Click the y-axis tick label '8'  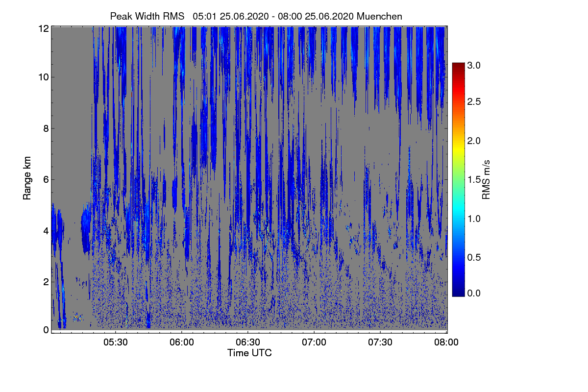tap(46, 128)
